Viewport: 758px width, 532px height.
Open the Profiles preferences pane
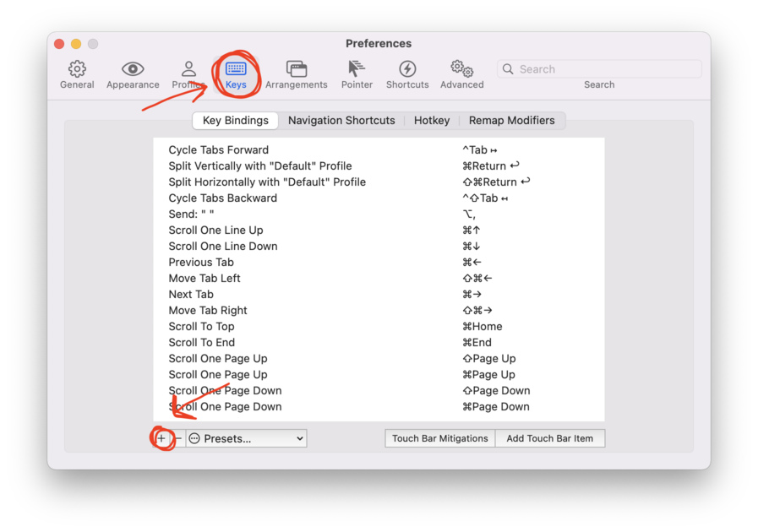(x=188, y=74)
